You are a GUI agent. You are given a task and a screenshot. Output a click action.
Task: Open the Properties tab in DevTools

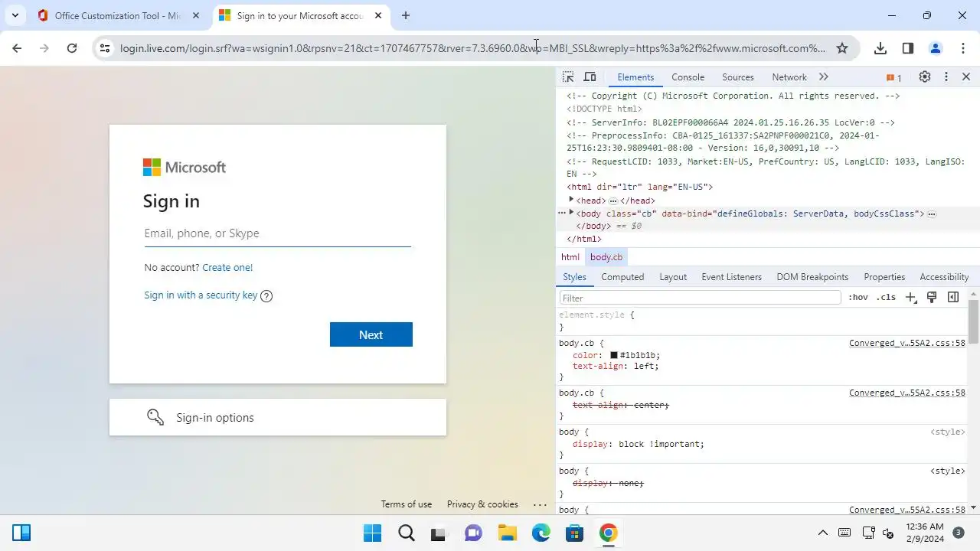click(x=884, y=277)
